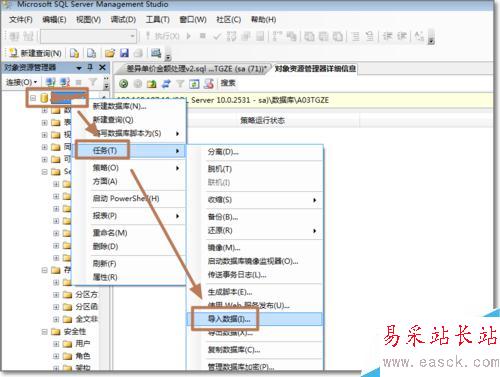Screen dimensions: 500x377
Task: Open the 报表(P) submenu item
Action: [130, 216]
